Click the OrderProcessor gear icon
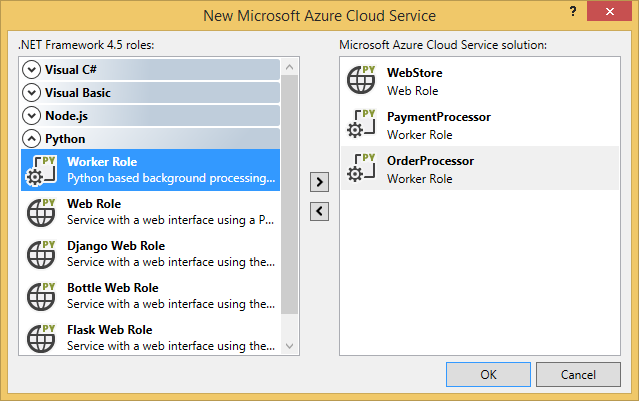 click(x=360, y=169)
